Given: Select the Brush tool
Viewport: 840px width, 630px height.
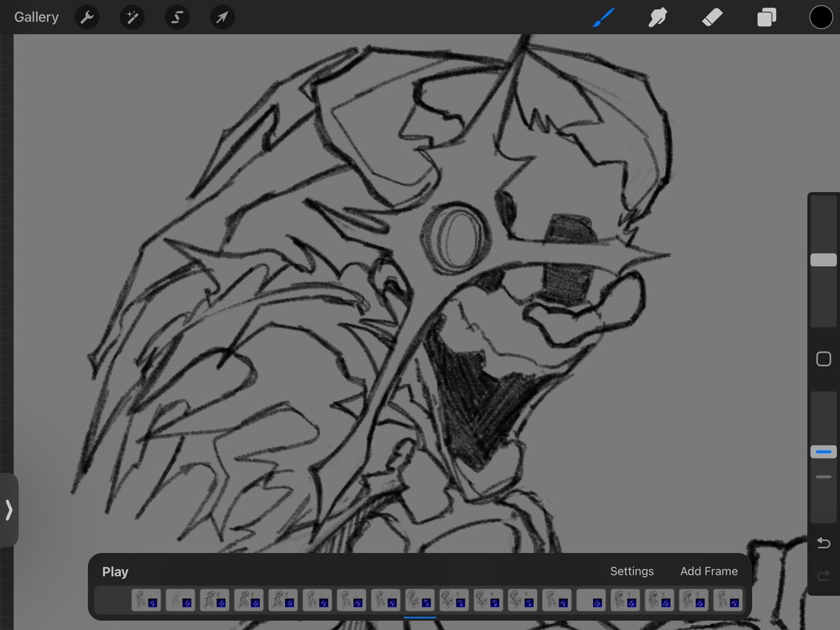Looking at the screenshot, I should click(x=603, y=17).
